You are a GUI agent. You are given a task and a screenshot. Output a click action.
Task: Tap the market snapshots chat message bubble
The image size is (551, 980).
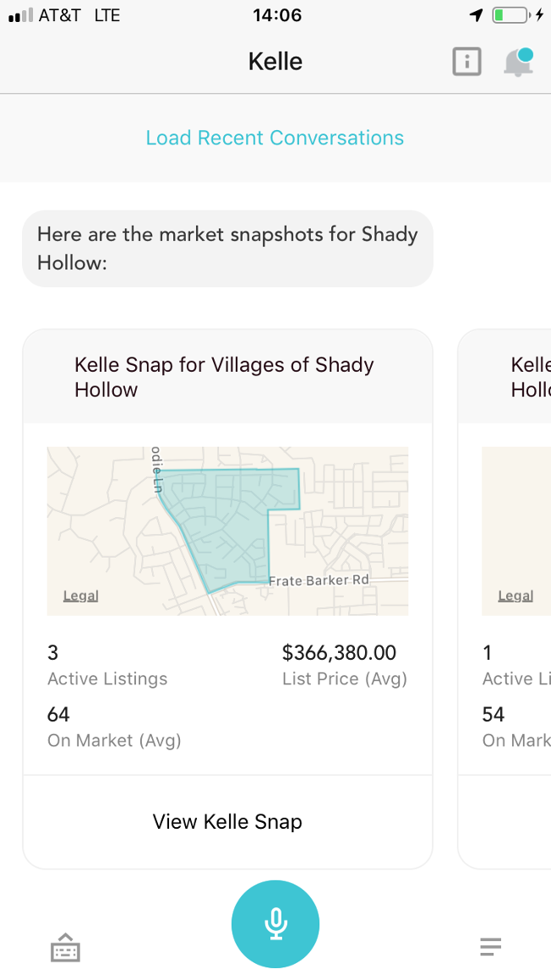(227, 248)
